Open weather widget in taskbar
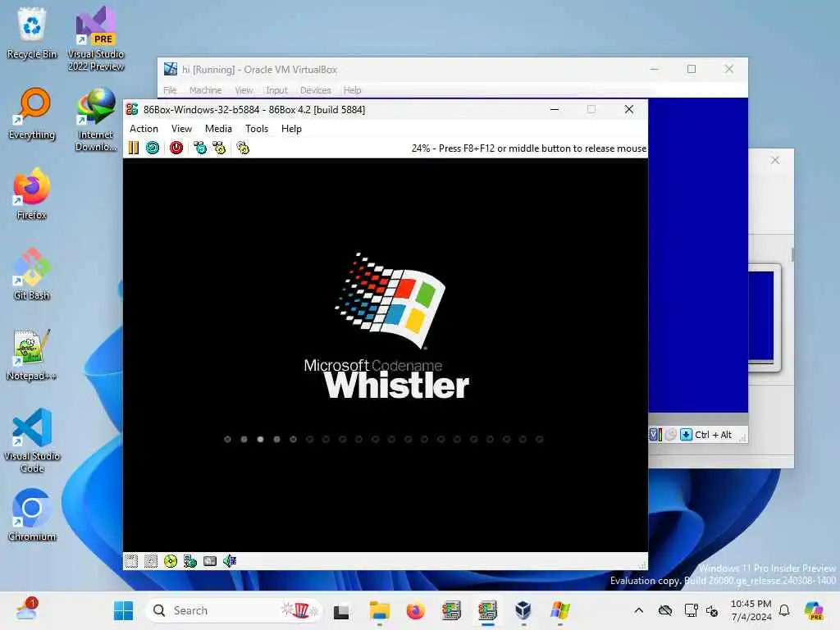Image resolution: width=840 pixels, height=630 pixels. 26,609
